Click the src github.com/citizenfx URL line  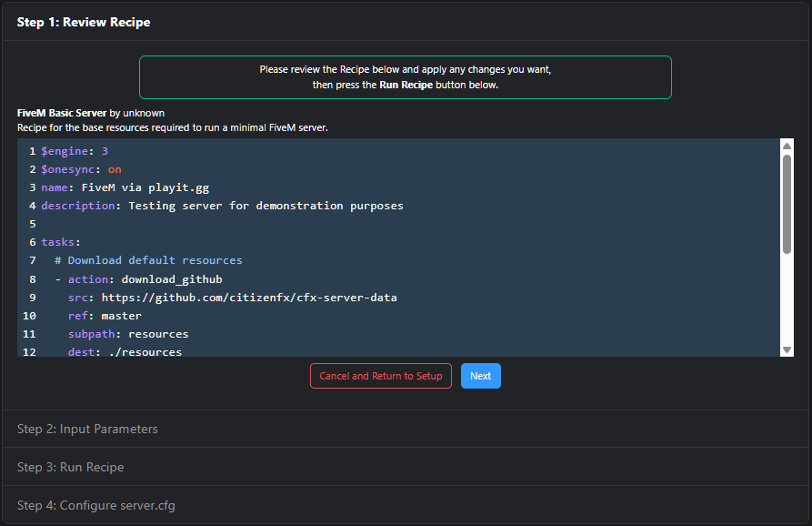pos(233,298)
